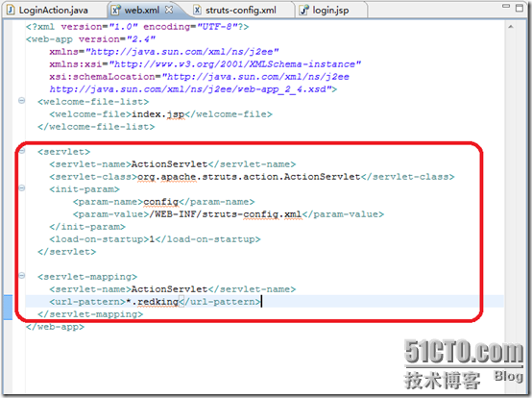The image size is (532, 398).
Task: Click ActionServlet in the servlet-mapping block
Action: [169, 289]
